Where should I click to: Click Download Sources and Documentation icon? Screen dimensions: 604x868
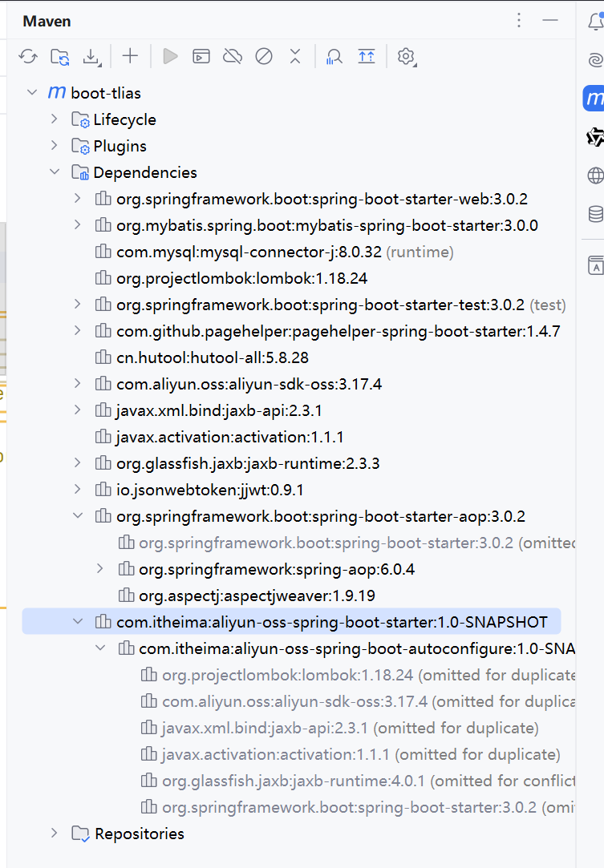[91, 57]
